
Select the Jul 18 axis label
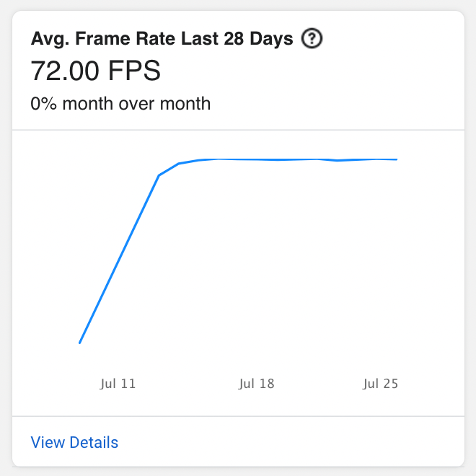[x=256, y=384]
